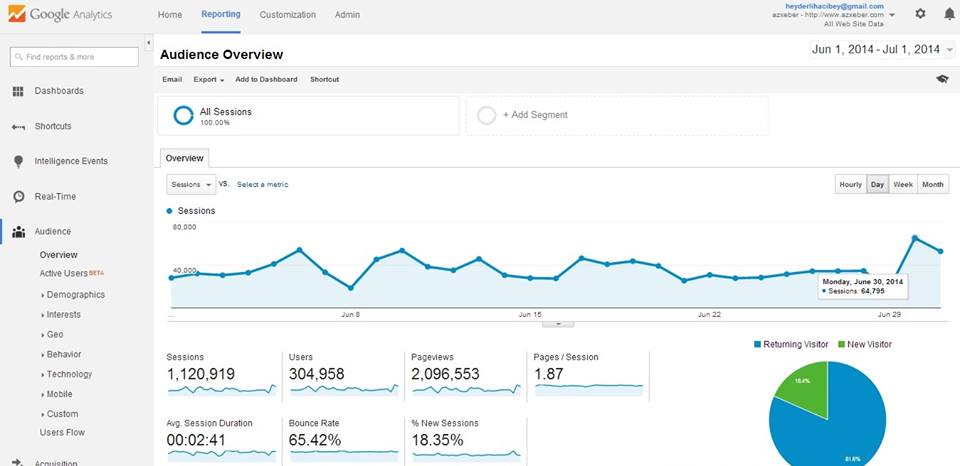The height and width of the screenshot is (466, 960).
Task: Click the Shortcut button
Action: click(x=324, y=80)
